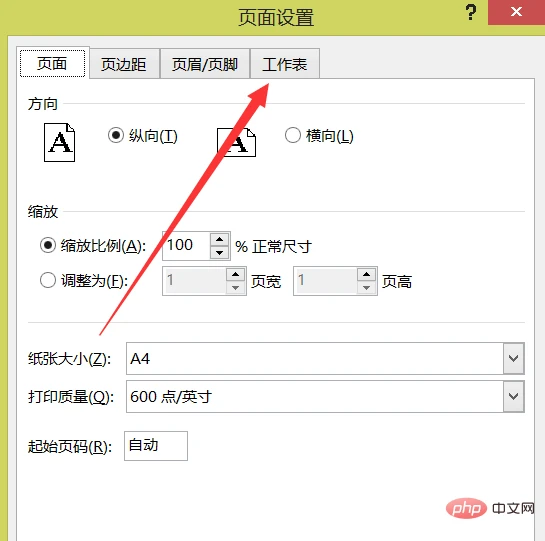Select the 横向(L) orientation radio button
The width and height of the screenshot is (545, 541).
[293, 135]
